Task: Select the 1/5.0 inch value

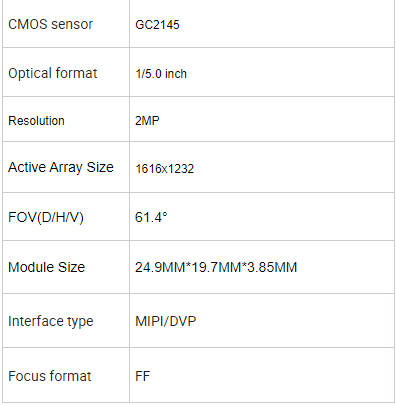Action: pyautogui.click(x=161, y=74)
